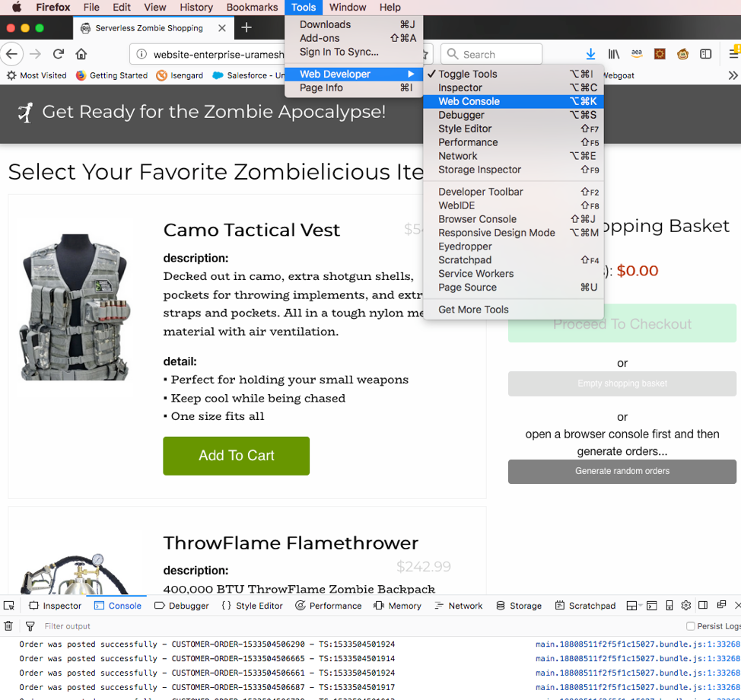The height and width of the screenshot is (700, 741).
Task: Open the devtools Performance tab
Action: 329,606
